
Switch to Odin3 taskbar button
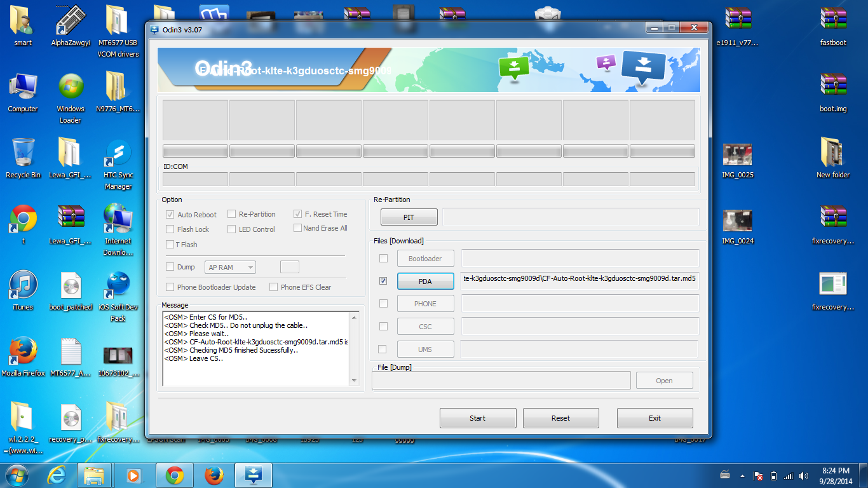[254, 475]
